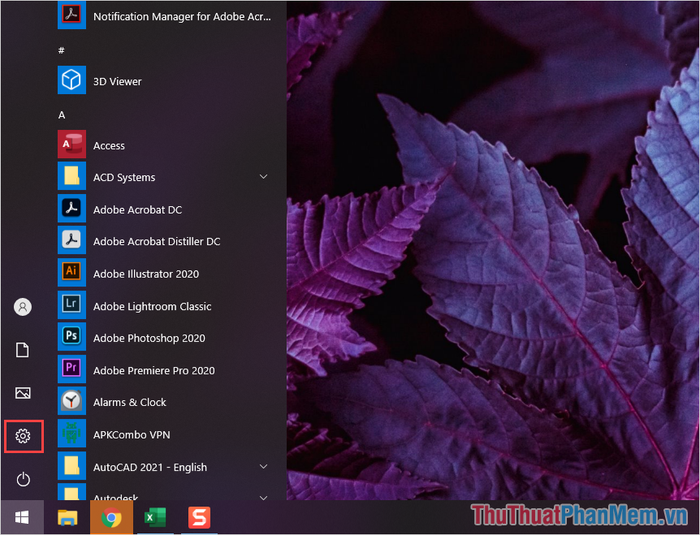The width and height of the screenshot is (700, 535).
Task: Open the user account avatar icon
Action: point(23,307)
